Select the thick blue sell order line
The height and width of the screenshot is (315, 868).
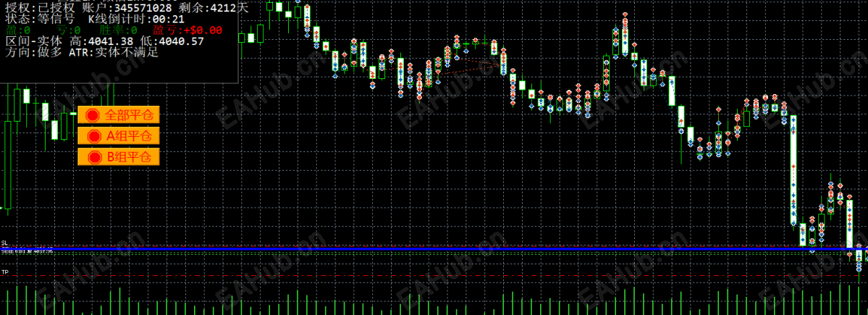(434, 249)
